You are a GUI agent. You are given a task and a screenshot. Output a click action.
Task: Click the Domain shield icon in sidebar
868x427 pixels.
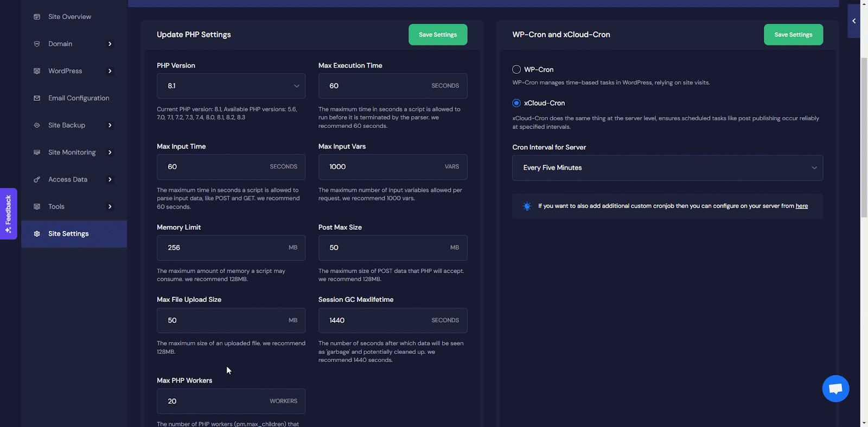point(37,44)
